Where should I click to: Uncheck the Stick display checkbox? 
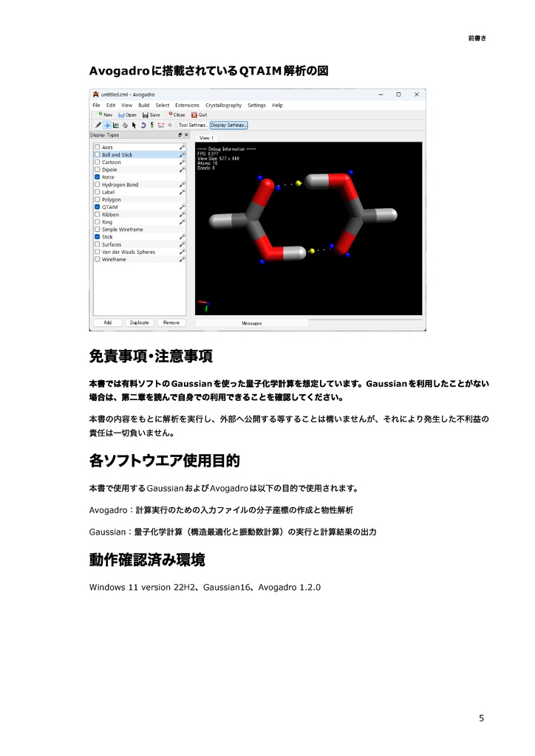tap(98, 237)
